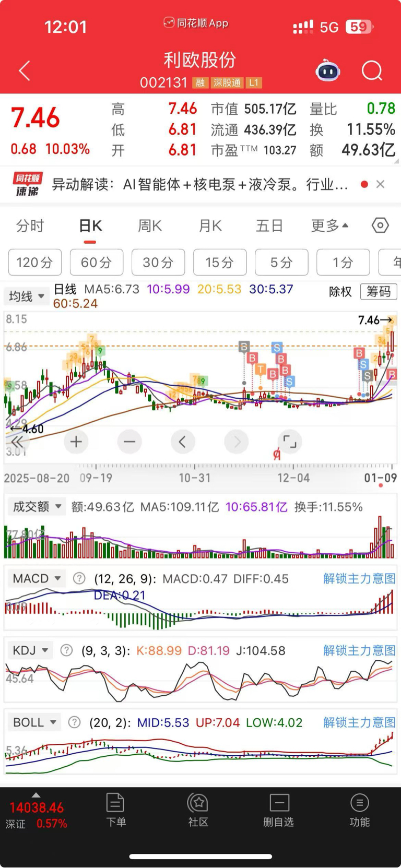The height and width of the screenshot is (868, 401).
Task: Select 15分 period button
Action: point(220,262)
